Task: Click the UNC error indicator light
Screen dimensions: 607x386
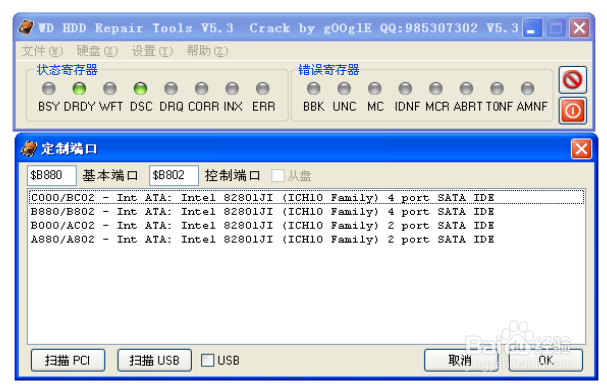Action: (344, 89)
